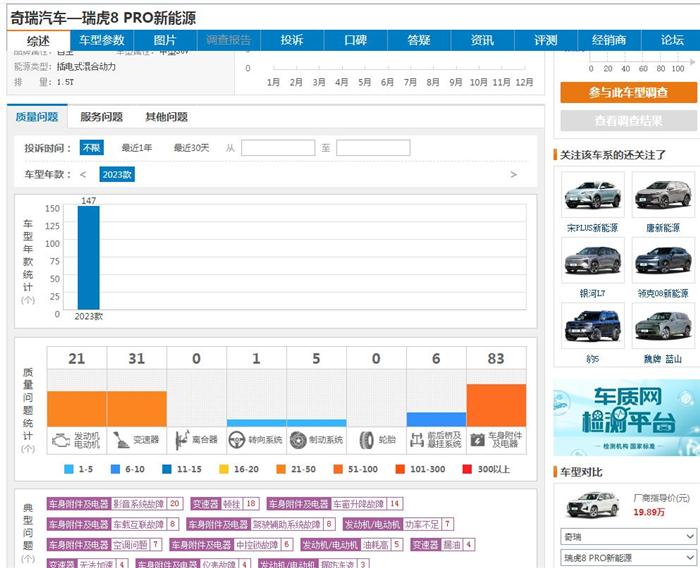
Task: Go to the 答疑 tab
Action: click(x=419, y=40)
